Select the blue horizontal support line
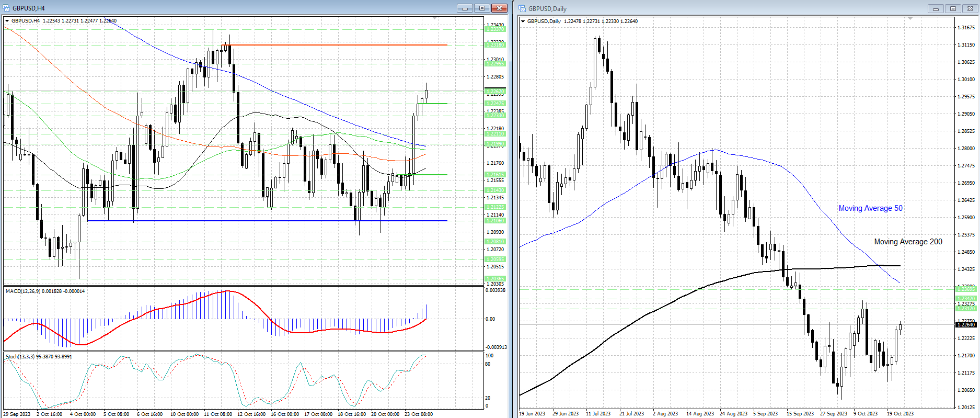This screenshot has width=980, height=418. (261, 221)
